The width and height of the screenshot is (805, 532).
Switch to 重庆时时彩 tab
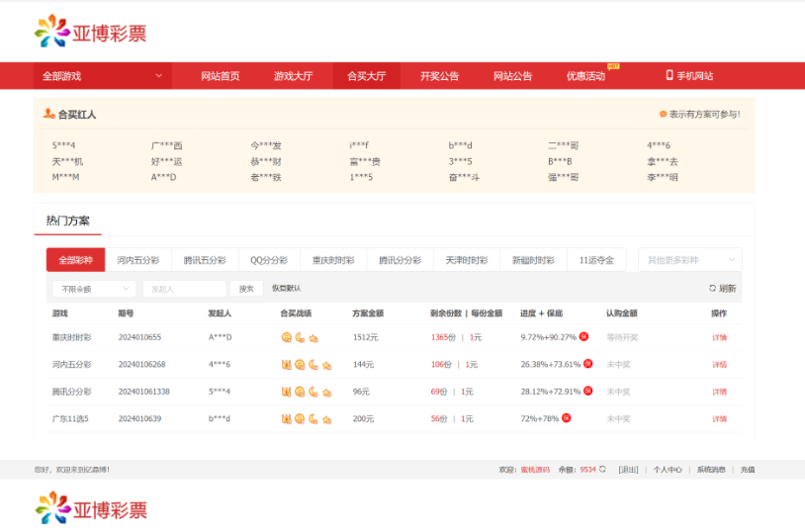coord(333,260)
